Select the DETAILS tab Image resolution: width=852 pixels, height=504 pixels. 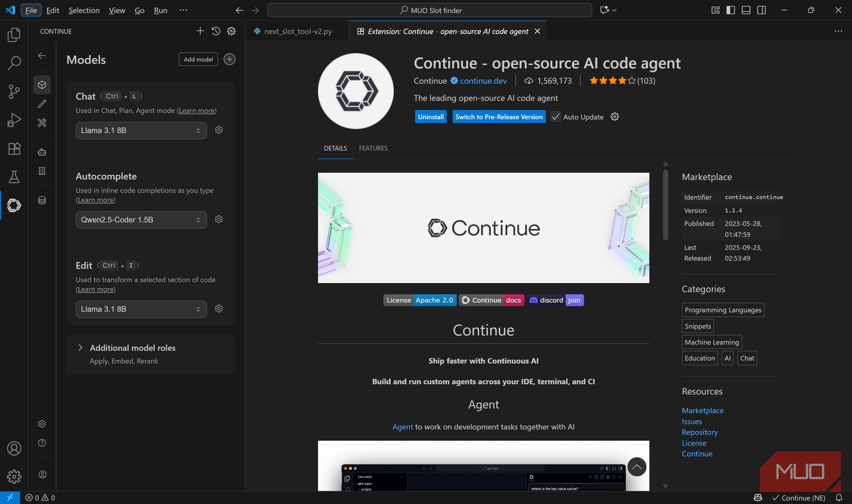pos(335,148)
